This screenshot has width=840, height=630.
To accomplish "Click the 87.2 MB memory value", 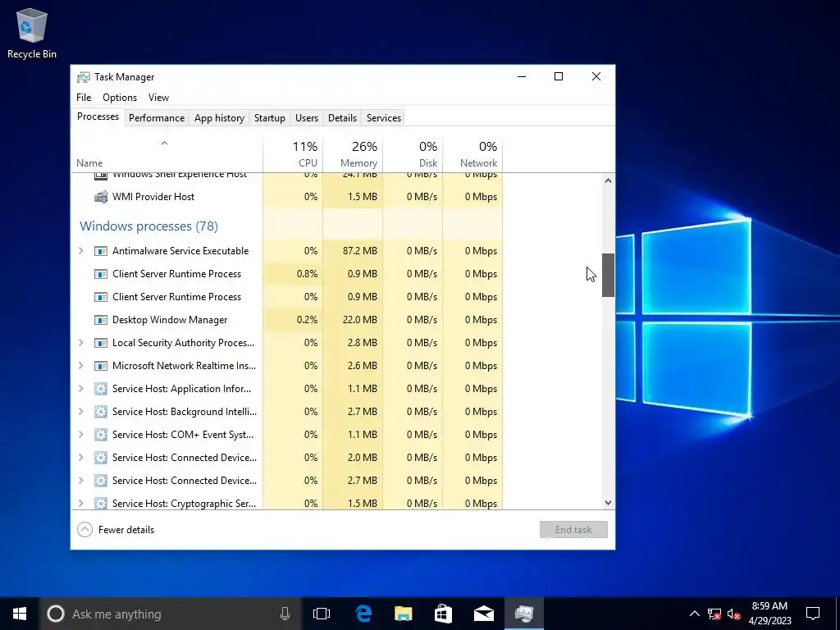I will point(360,251).
